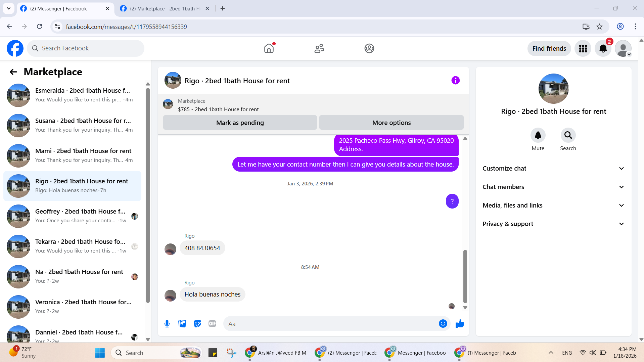Screen dimensions: 644x362
Task: Click the Facebook logo icon
Action: click(15, 48)
